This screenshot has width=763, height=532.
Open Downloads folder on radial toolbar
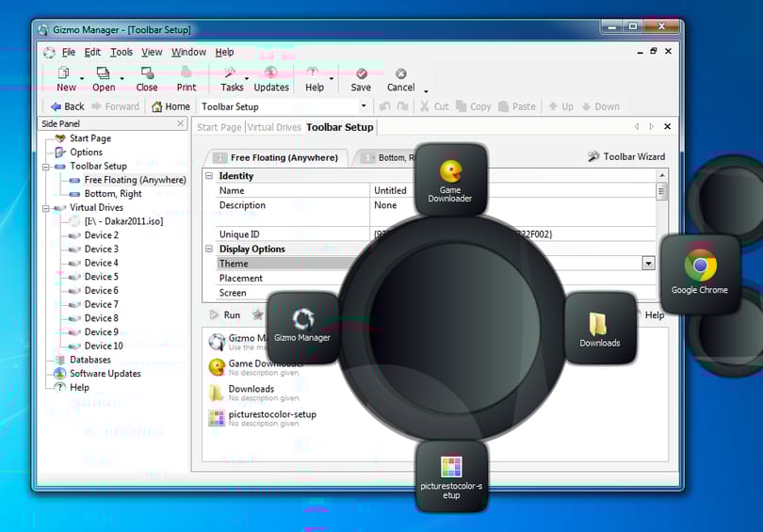click(600, 328)
